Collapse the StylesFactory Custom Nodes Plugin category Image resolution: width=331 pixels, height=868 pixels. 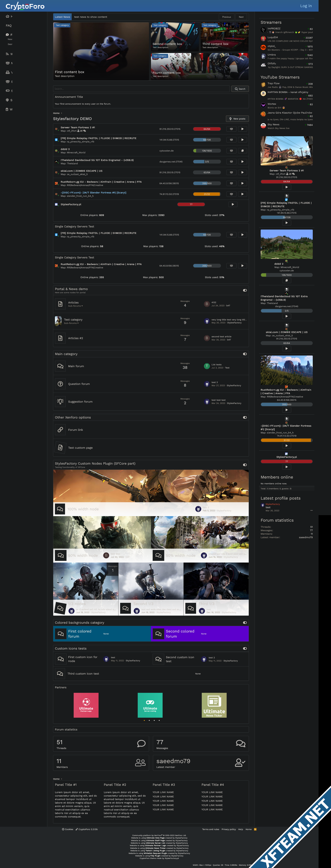[245, 465]
